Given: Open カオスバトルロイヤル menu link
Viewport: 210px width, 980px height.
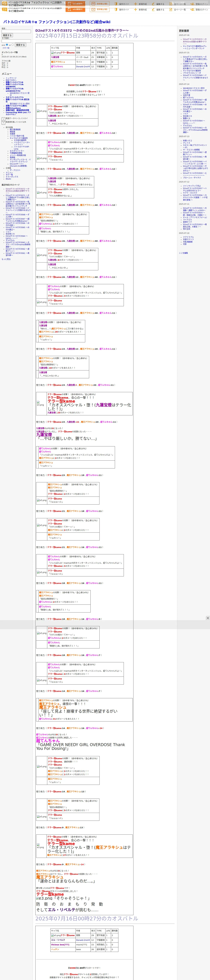Looking at the screenshot, I should pos(15,97).
